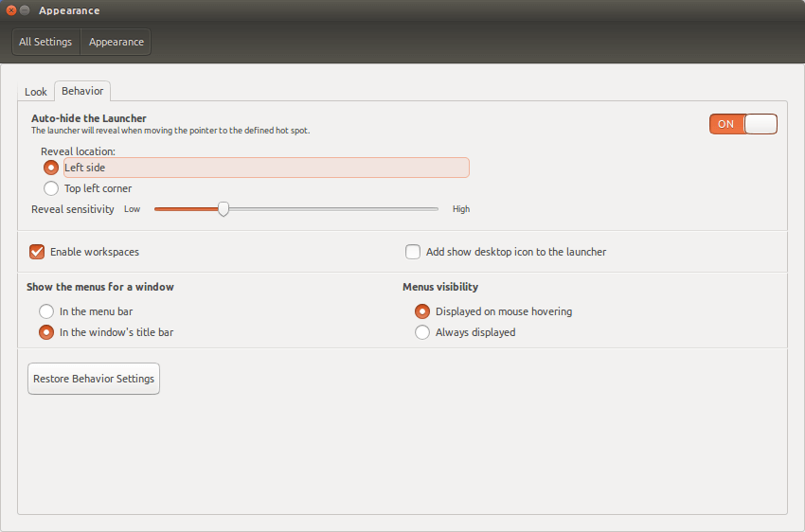This screenshot has height=532, width=805.
Task: Select the Behavior tab
Action: [x=82, y=91]
